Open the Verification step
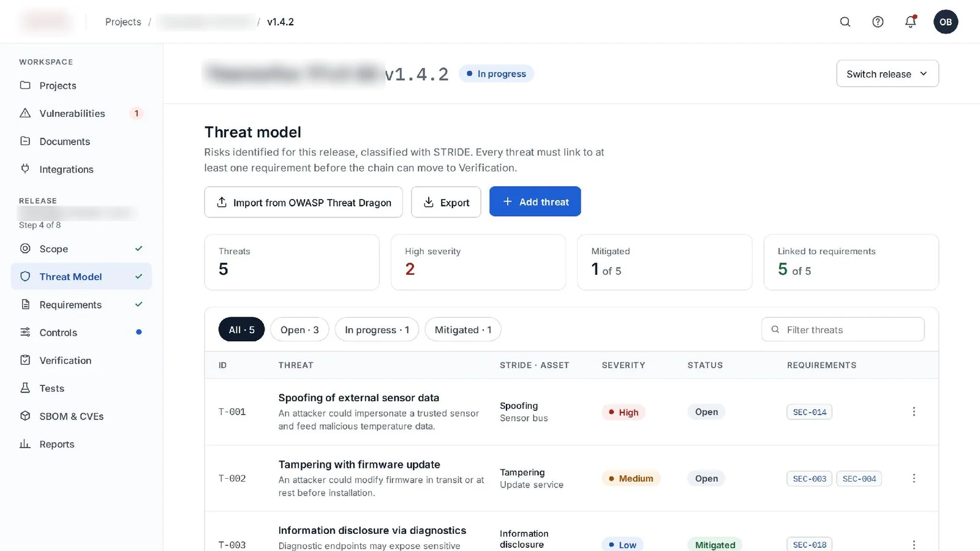 point(81,361)
